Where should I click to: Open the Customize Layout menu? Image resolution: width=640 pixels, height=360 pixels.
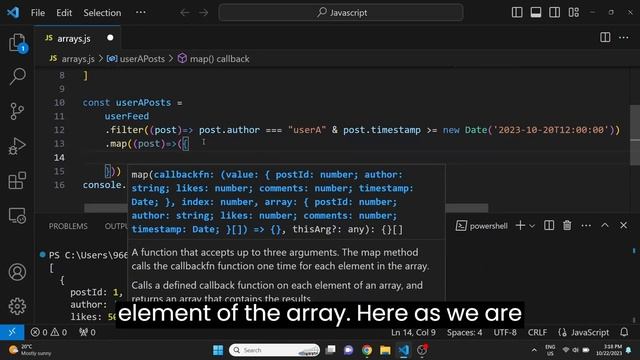pos(573,12)
